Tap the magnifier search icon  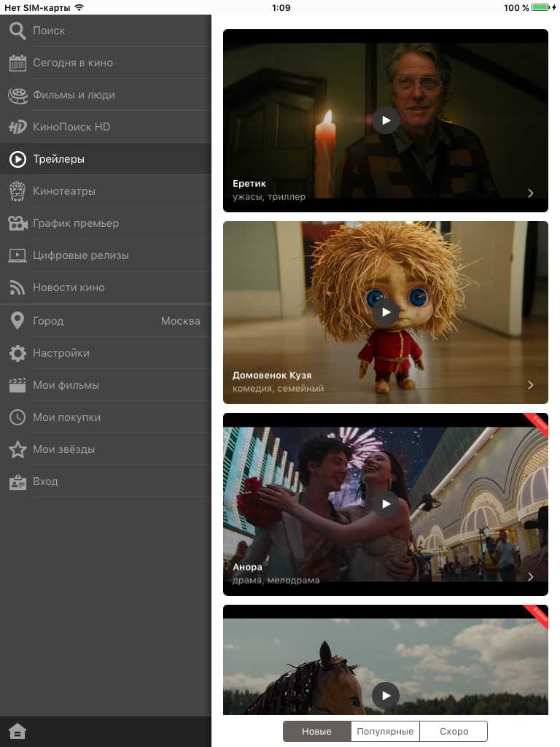[17, 31]
